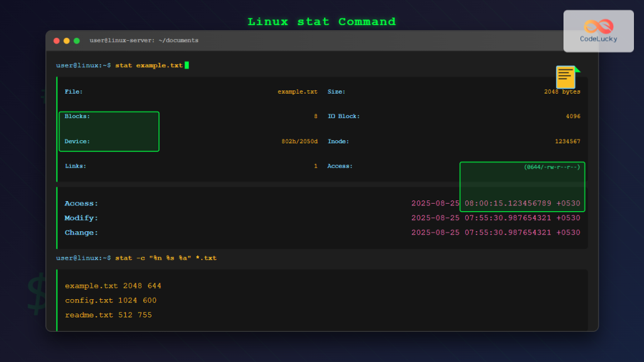Select the 2048 bytes size value
The image size is (644, 362).
[x=562, y=92]
